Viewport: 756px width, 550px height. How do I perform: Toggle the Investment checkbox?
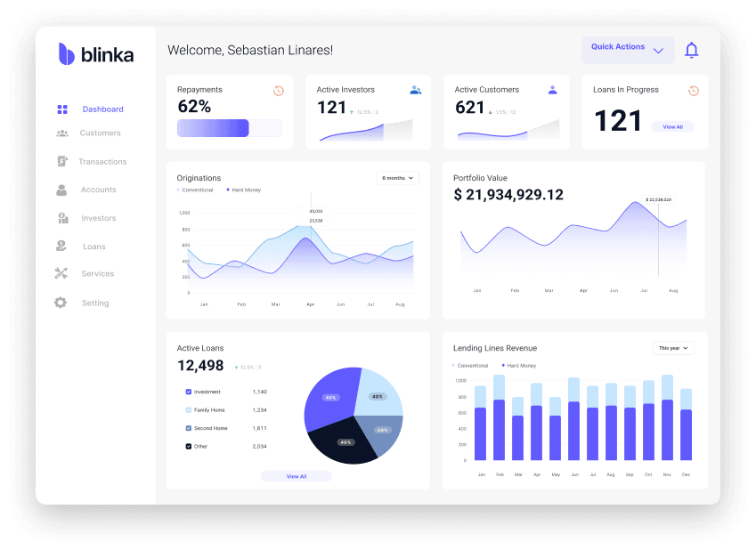point(188,392)
